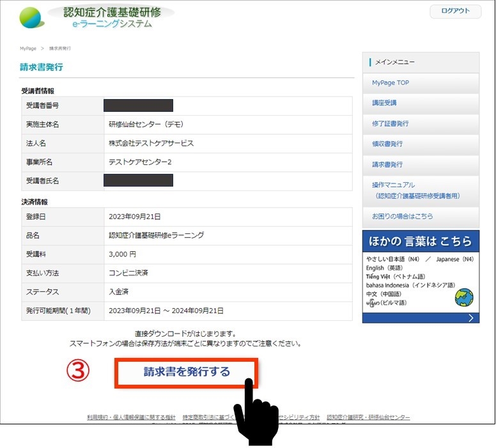This screenshot has width=496, height=448.
Task: Click 発行可能期間(１年間) label
Action: click(x=58, y=311)
